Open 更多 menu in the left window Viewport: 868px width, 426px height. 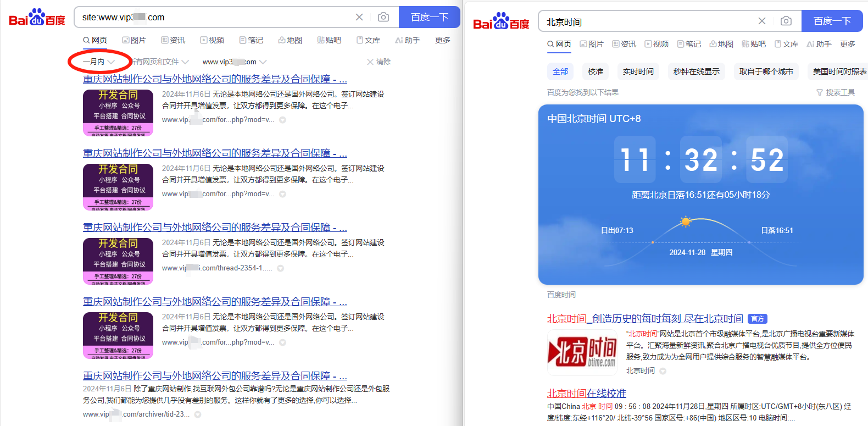point(443,40)
